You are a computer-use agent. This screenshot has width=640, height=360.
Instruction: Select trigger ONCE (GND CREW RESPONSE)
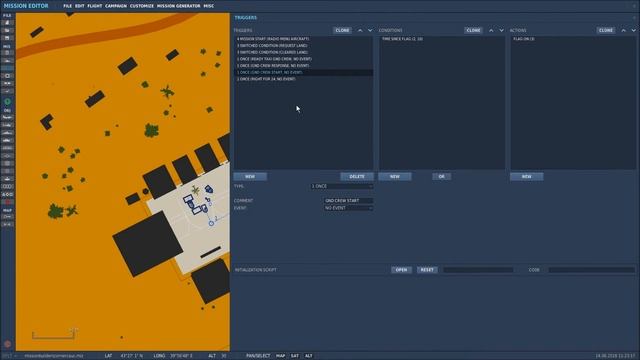pos(303,65)
